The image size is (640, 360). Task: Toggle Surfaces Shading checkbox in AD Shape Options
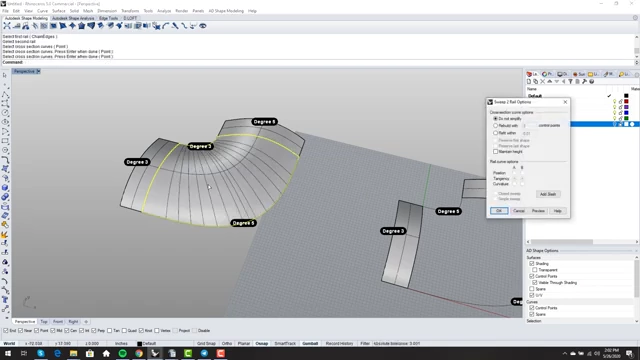coord(532,264)
